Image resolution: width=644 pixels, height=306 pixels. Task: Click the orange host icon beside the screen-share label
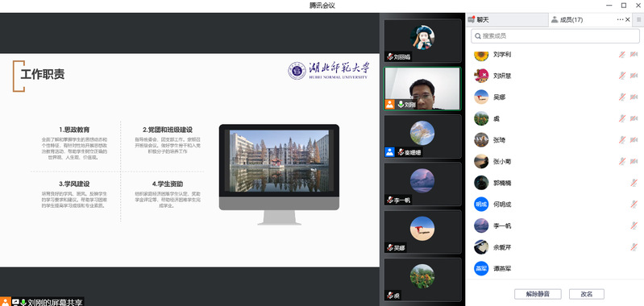point(5,302)
